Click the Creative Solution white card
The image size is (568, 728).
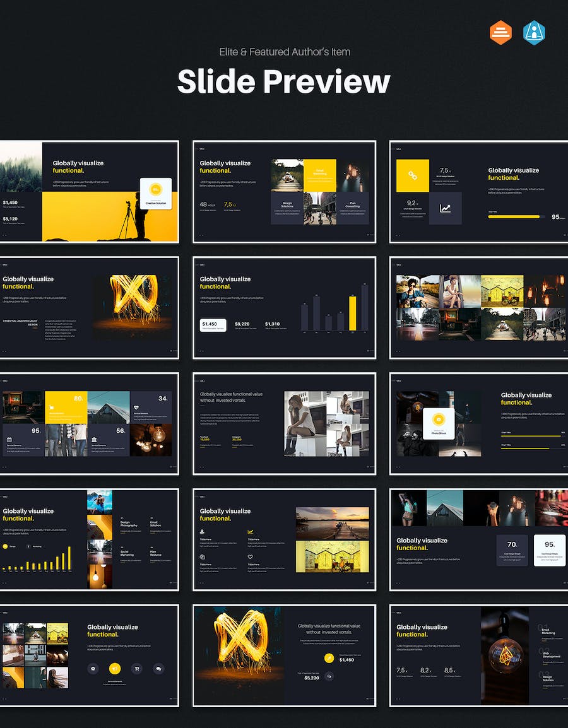(155, 193)
